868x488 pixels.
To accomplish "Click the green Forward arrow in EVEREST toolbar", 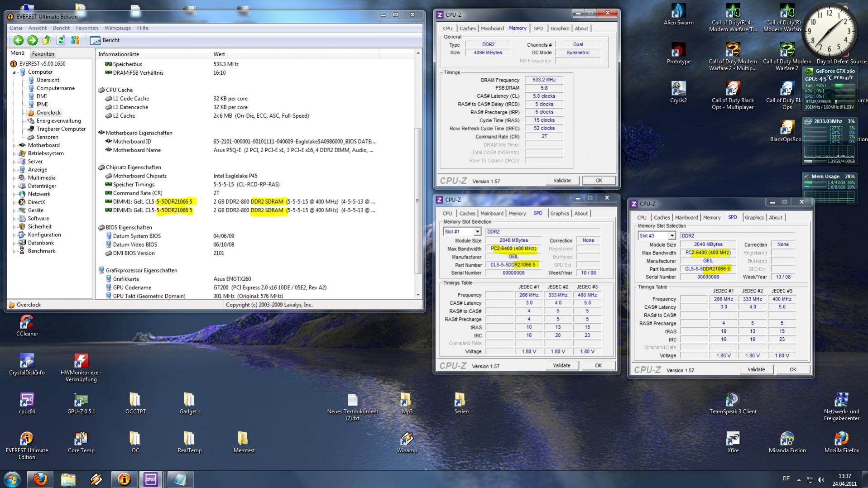I will click(x=33, y=40).
